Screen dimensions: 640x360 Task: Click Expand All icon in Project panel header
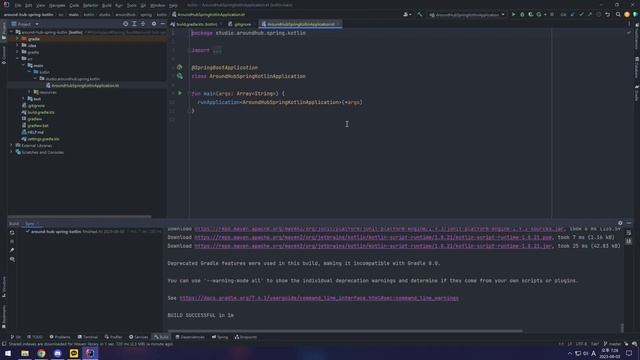pos(134,24)
